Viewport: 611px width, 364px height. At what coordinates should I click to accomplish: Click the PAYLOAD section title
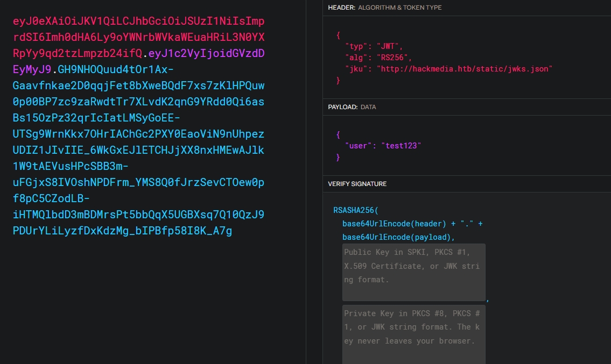pyautogui.click(x=342, y=107)
